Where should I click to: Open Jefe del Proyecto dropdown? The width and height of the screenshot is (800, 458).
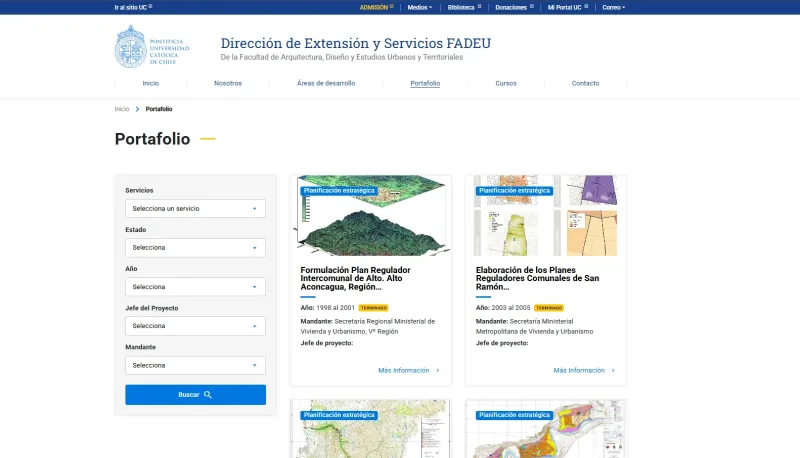195,326
